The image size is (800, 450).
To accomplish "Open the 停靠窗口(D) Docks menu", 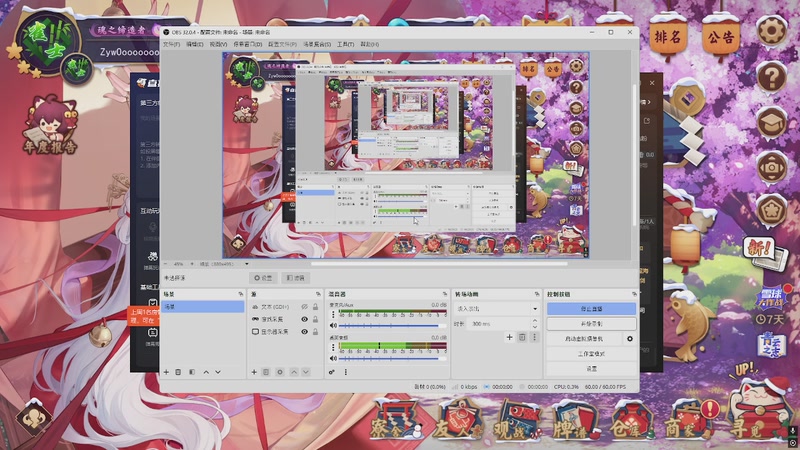I will pyautogui.click(x=247, y=44).
